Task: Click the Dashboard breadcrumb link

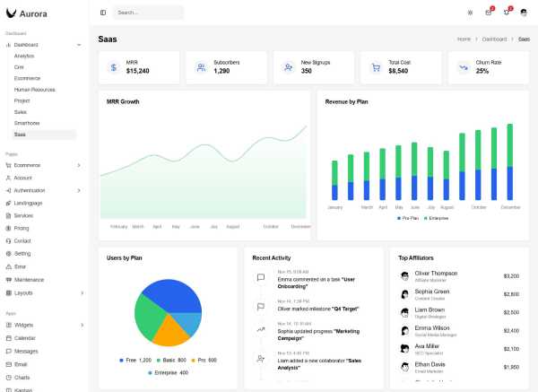Action: click(x=494, y=39)
